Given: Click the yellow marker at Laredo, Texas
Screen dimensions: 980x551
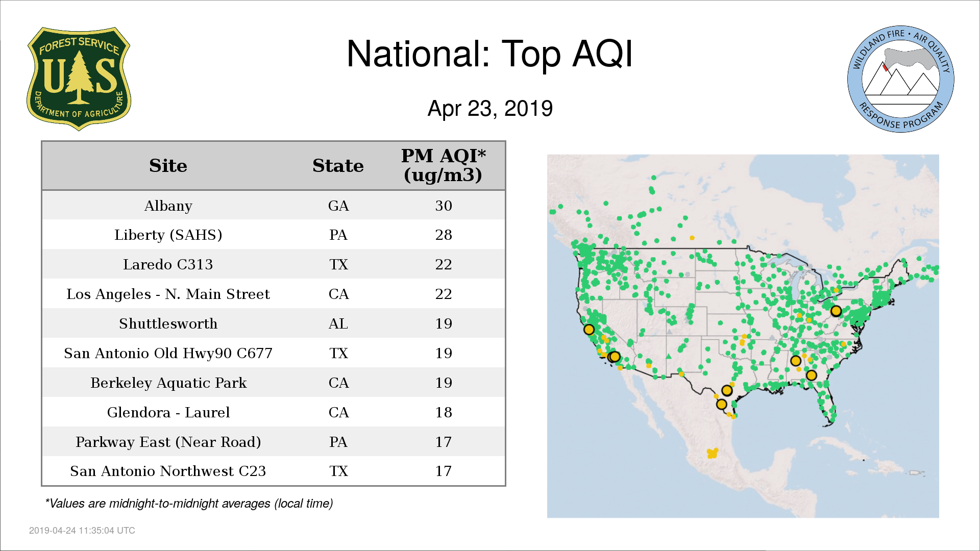Looking at the screenshot, I should click(721, 405).
